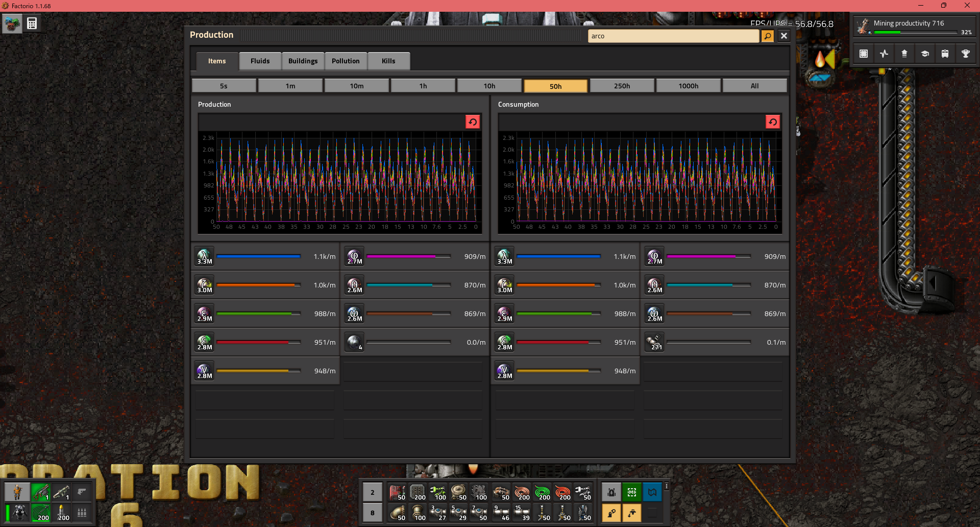
Task: Set time range to 1h
Action: (423, 86)
